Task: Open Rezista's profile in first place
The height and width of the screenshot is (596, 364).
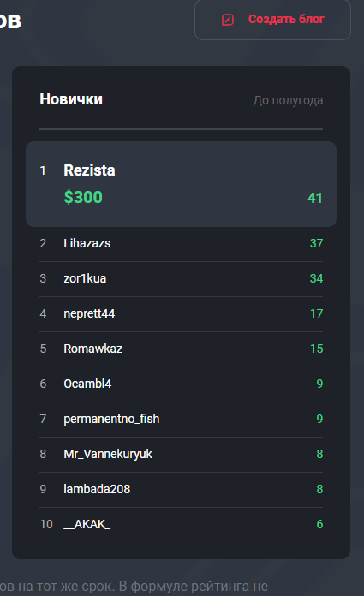Action: pos(89,170)
